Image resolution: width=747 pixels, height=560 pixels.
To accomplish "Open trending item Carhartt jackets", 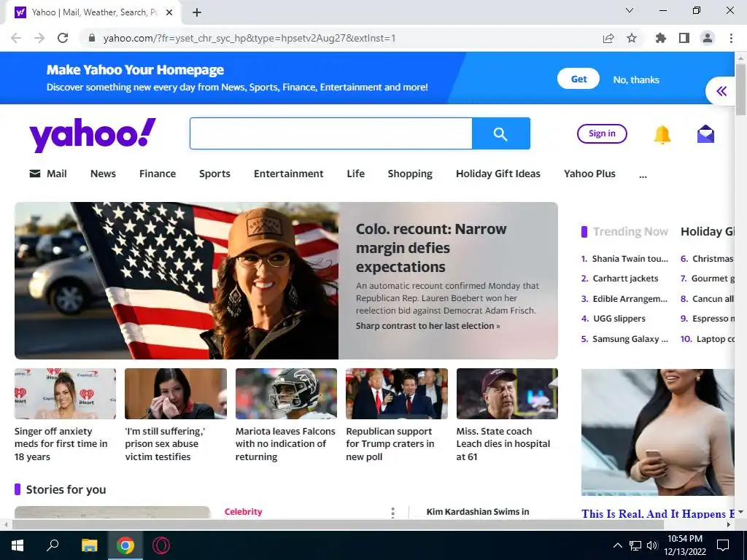I will tap(625, 279).
